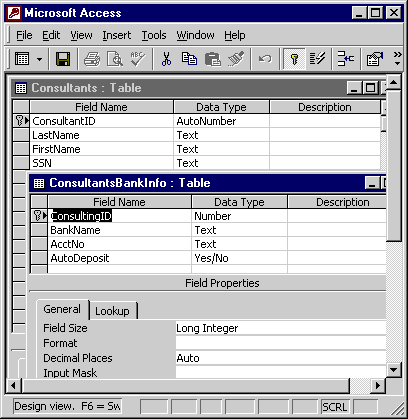Click the Copy toolbar icon

pos(189,59)
